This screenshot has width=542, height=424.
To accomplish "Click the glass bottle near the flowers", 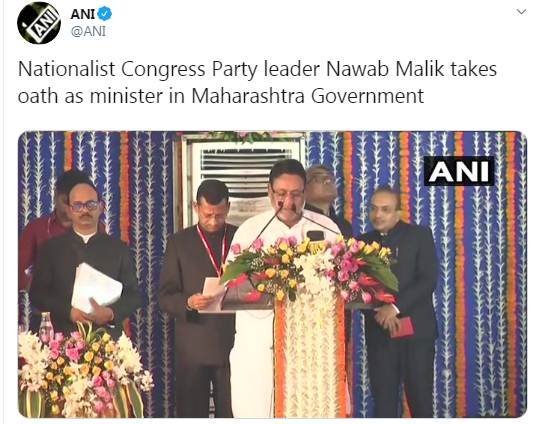I will (x=46, y=328).
